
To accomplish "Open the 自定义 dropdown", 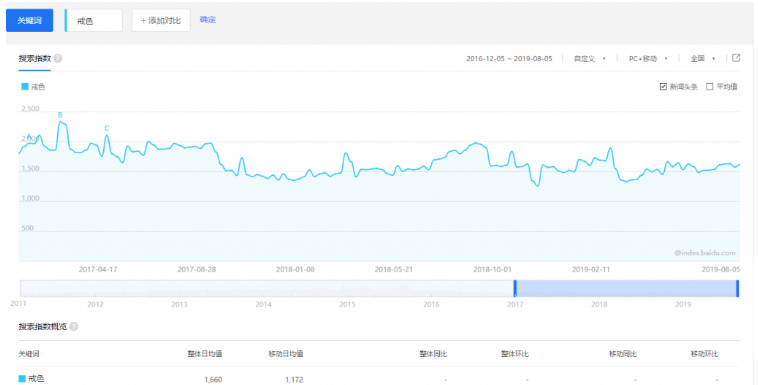I will click(x=589, y=59).
